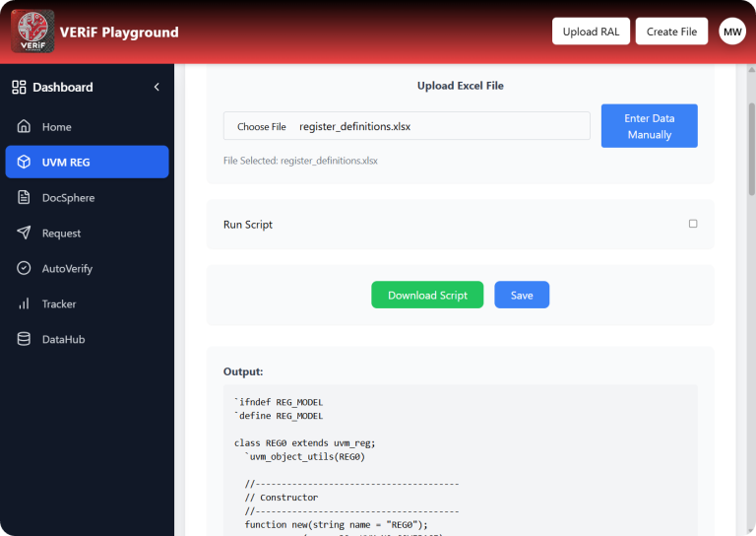Image resolution: width=756 pixels, height=536 pixels.
Task: Click the UVM REG cube icon
Action: tap(24, 163)
